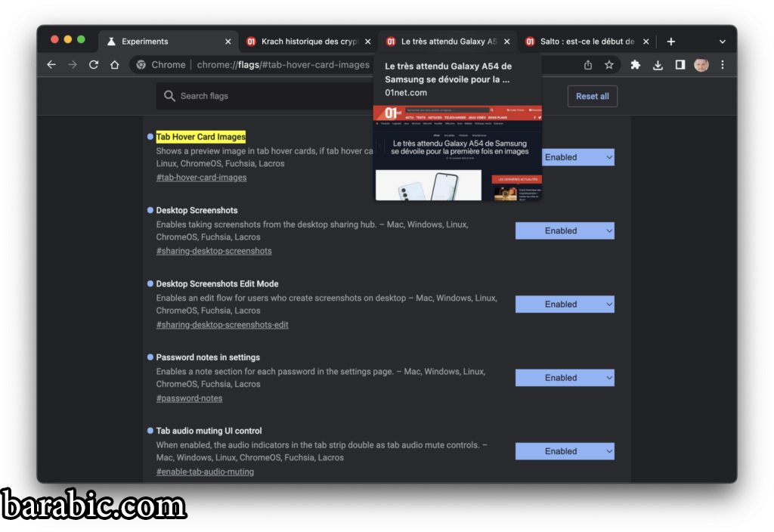Image resolution: width=774 pixels, height=532 pixels.
Task: Open new tab with plus button
Action: point(670,42)
